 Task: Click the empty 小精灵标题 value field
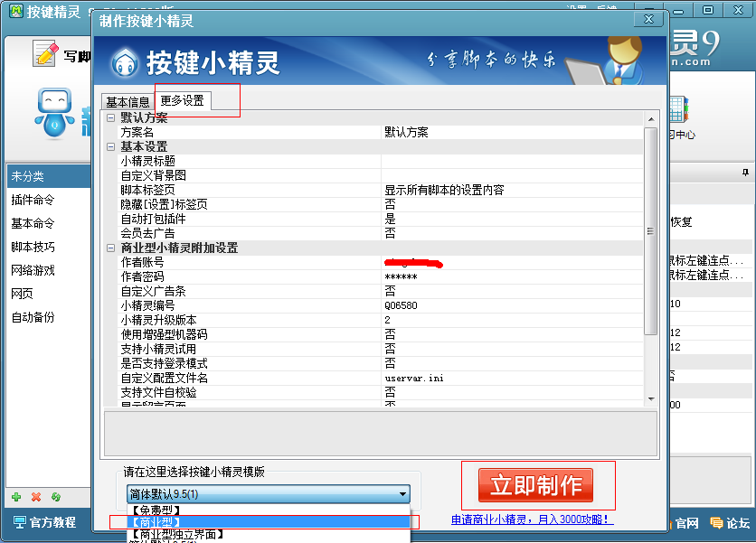tap(512, 161)
